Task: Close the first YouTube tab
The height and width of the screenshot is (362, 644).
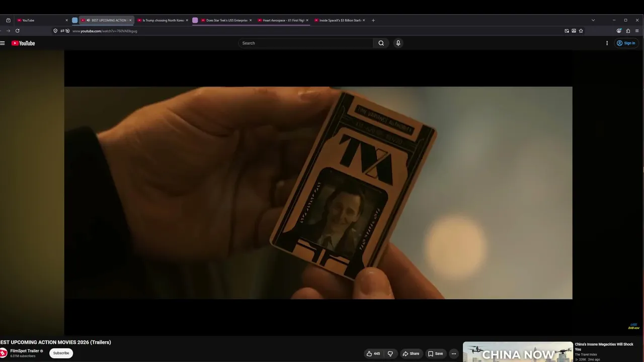Action: click(x=66, y=20)
